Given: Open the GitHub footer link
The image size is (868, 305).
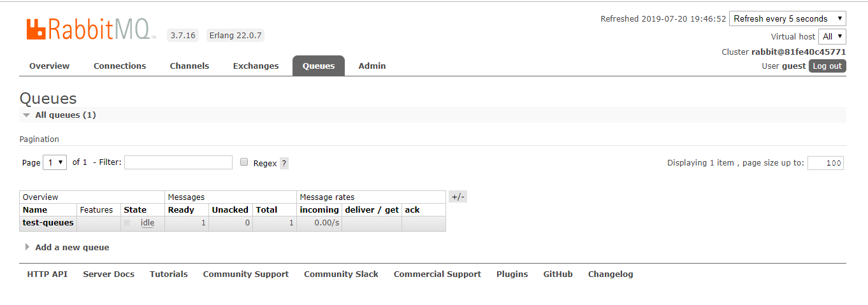Looking at the screenshot, I should pyautogui.click(x=558, y=274).
